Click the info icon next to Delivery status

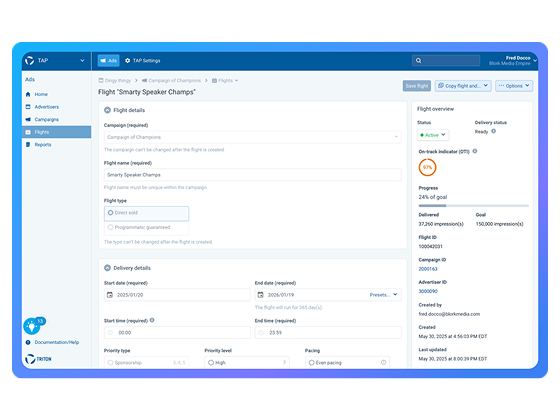[493, 131]
